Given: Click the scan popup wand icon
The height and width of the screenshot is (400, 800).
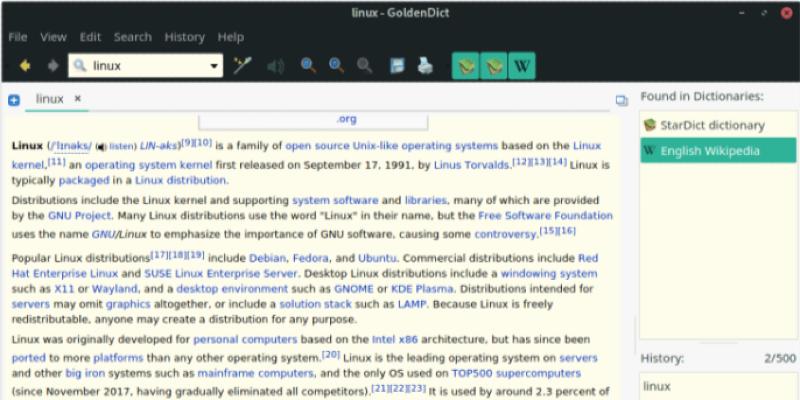Looking at the screenshot, I should 242,67.
